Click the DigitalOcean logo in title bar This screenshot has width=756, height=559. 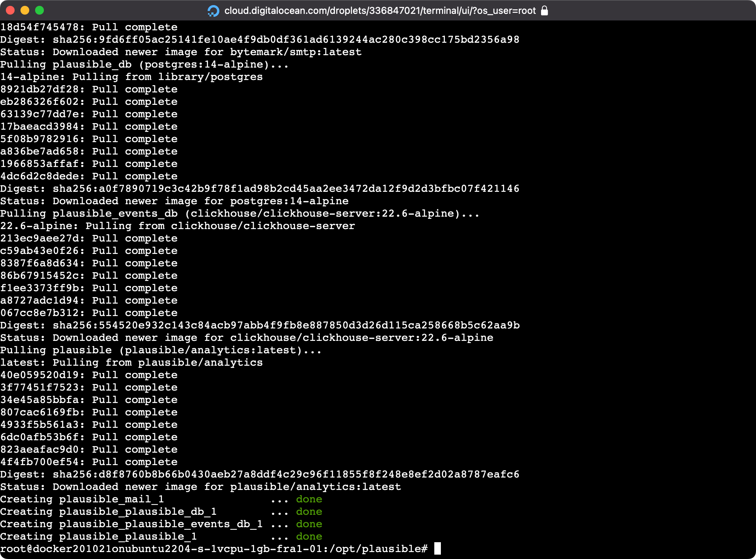(x=213, y=11)
